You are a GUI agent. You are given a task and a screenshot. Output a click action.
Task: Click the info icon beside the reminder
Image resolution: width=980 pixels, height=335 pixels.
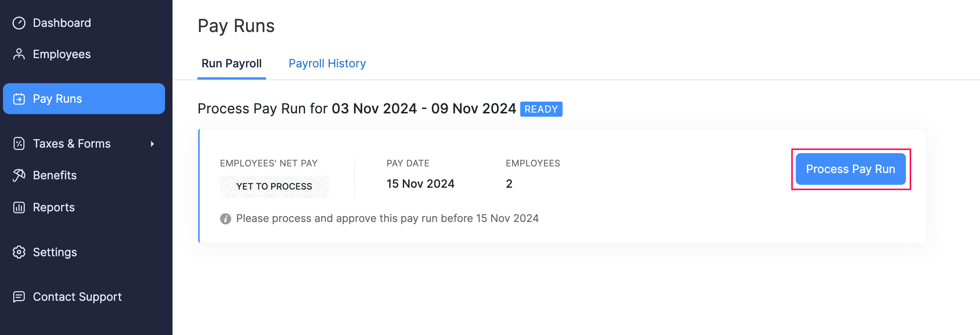225,219
